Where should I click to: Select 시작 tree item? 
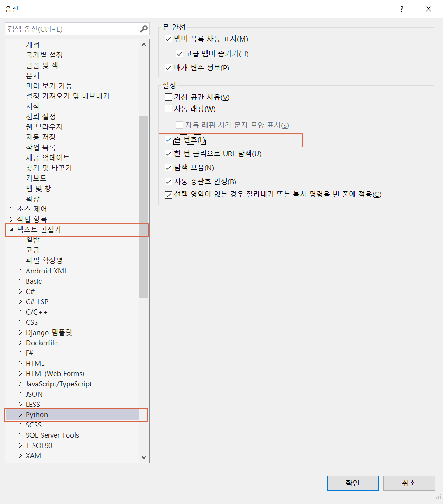(x=33, y=106)
